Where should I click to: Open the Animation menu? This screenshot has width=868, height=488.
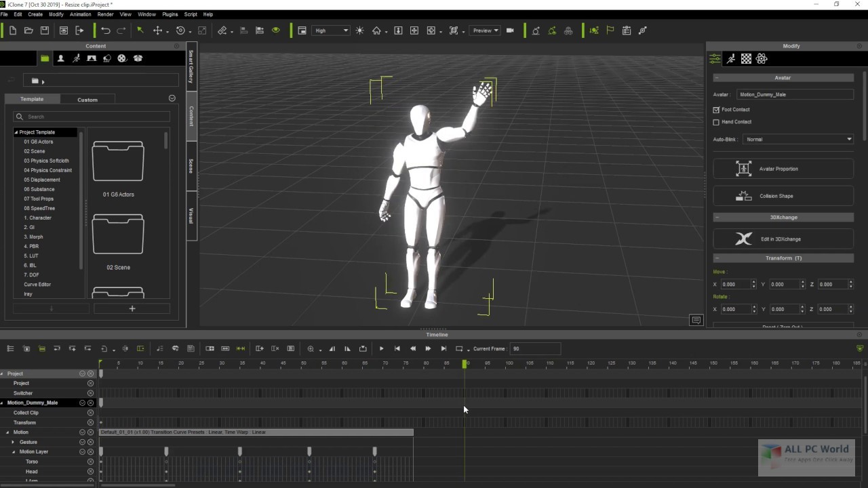click(x=80, y=14)
